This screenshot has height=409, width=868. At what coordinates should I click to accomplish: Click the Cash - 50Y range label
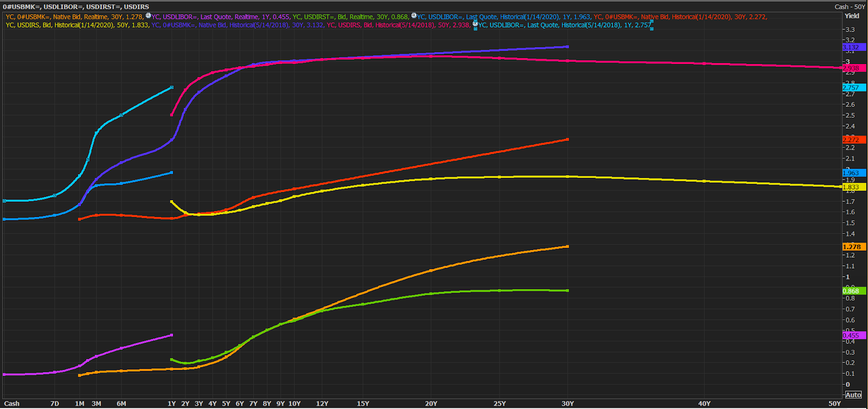(x=850, y=7)
